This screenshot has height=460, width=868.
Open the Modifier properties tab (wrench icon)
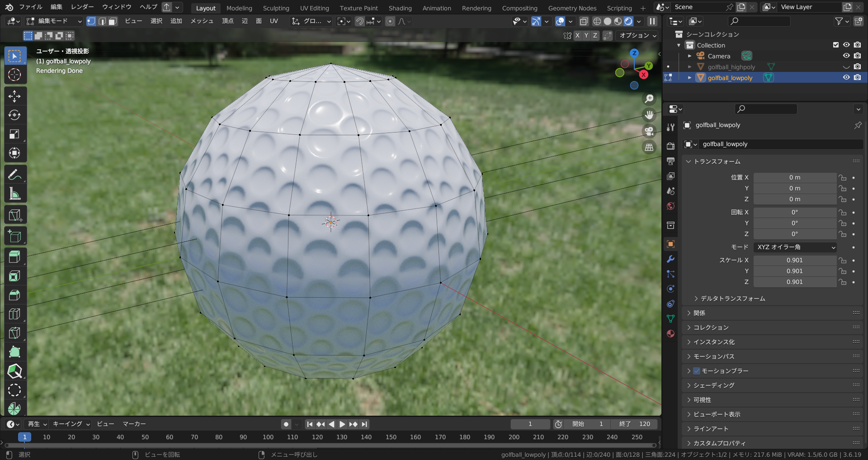(671, 259)
